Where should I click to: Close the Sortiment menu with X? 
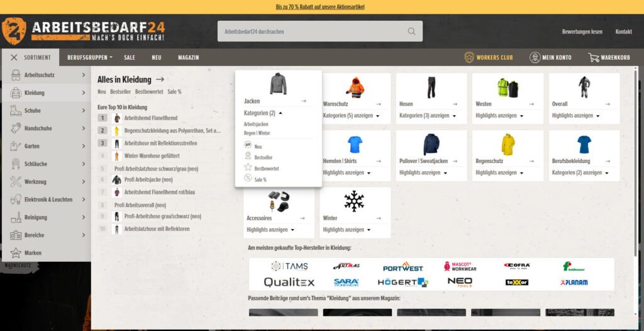(x=14, y=57)
